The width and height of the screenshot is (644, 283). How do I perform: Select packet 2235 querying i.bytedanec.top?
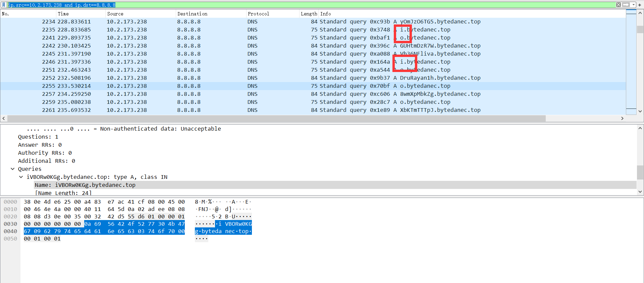coord(313,29)
